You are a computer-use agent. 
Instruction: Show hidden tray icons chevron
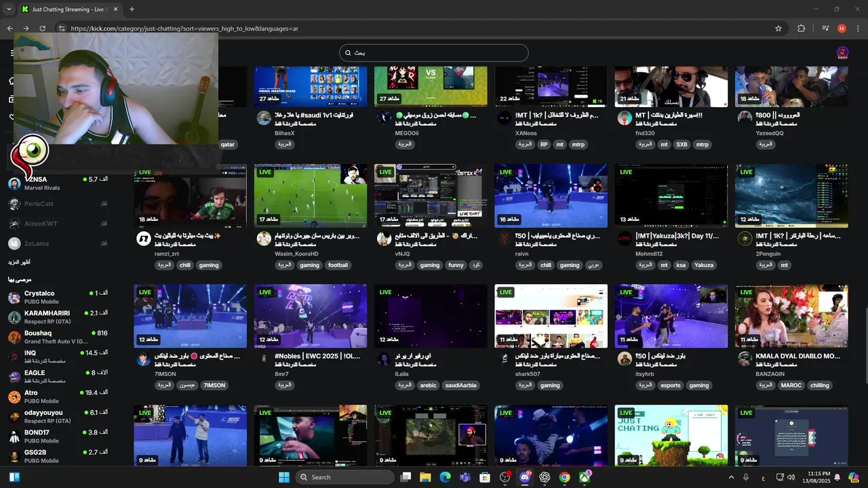tap(731, 477)
